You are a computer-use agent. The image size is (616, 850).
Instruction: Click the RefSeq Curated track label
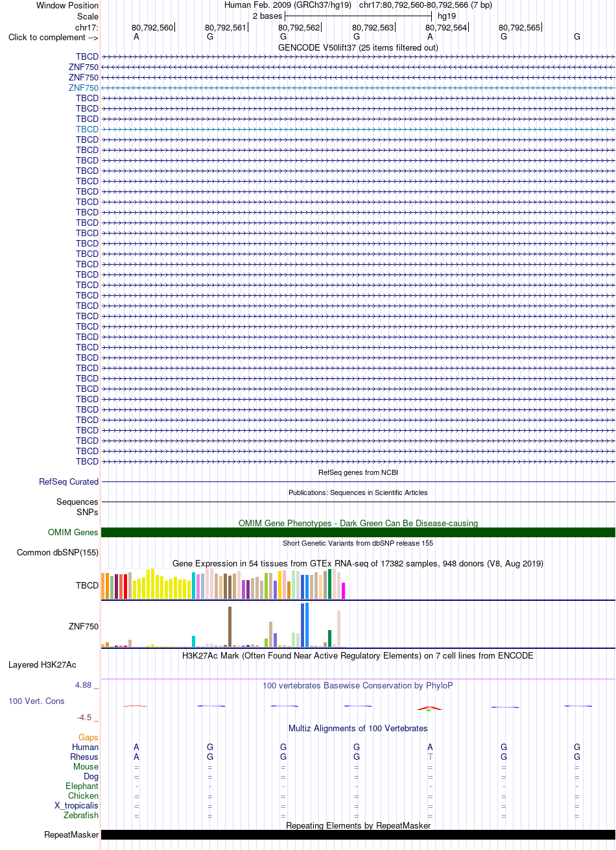[69, 482]
